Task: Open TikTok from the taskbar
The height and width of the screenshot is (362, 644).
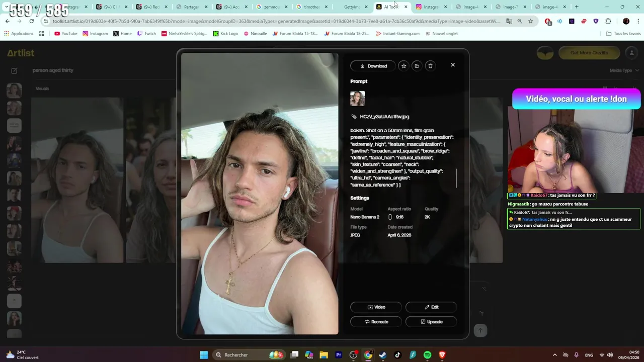Action: click(397, 355)
